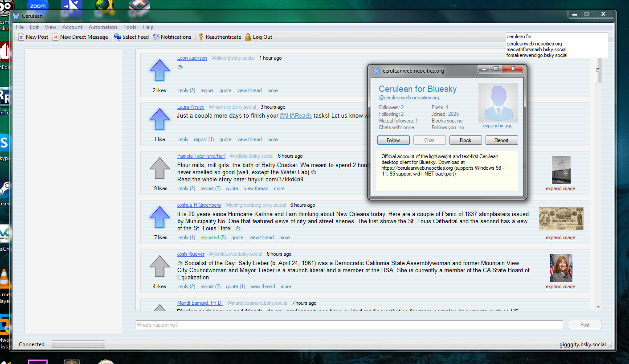Click more on Pamela Toler's post
629x364 pixels.
click(x=279, y=188)
